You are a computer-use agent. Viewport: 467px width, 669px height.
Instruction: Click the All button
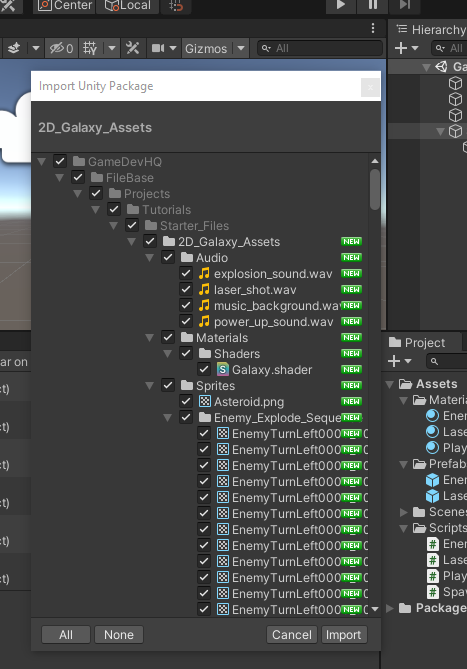66,634
